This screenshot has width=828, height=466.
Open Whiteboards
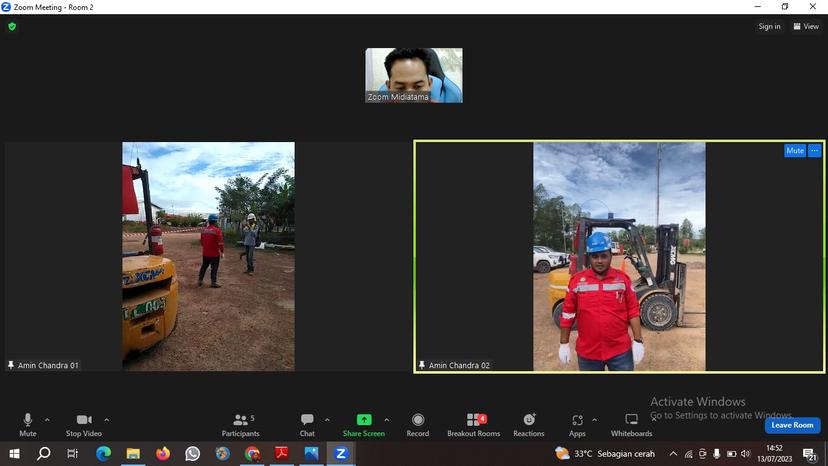pos(632,425)
